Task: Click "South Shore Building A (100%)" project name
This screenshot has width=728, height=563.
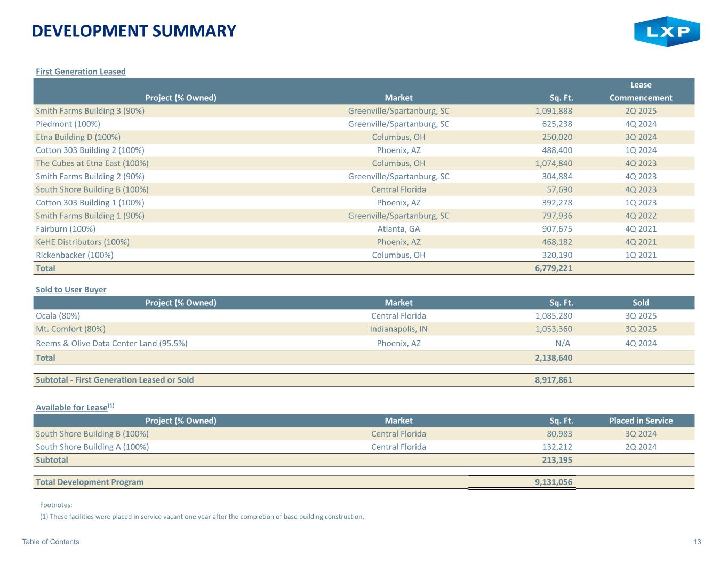Action: 92,447
